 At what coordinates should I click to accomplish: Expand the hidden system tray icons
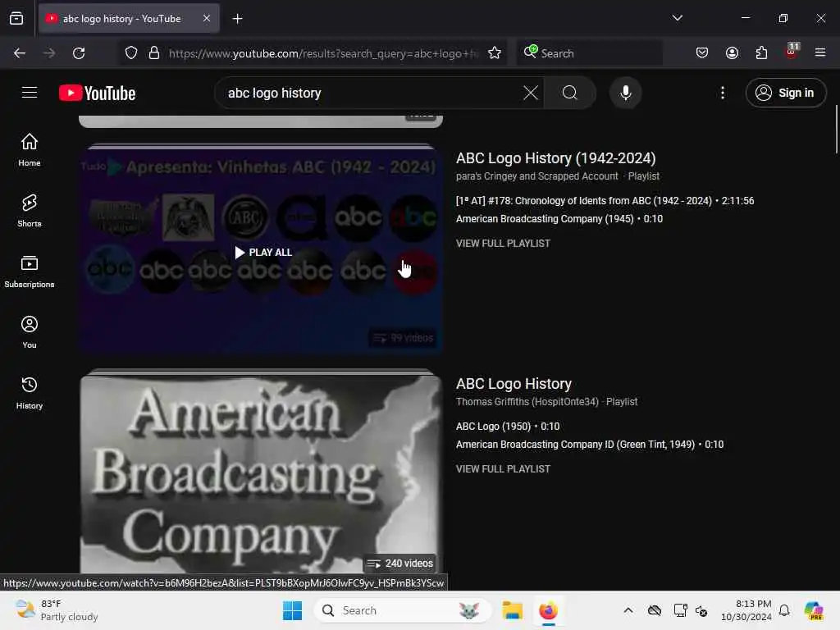coord(628,610)
